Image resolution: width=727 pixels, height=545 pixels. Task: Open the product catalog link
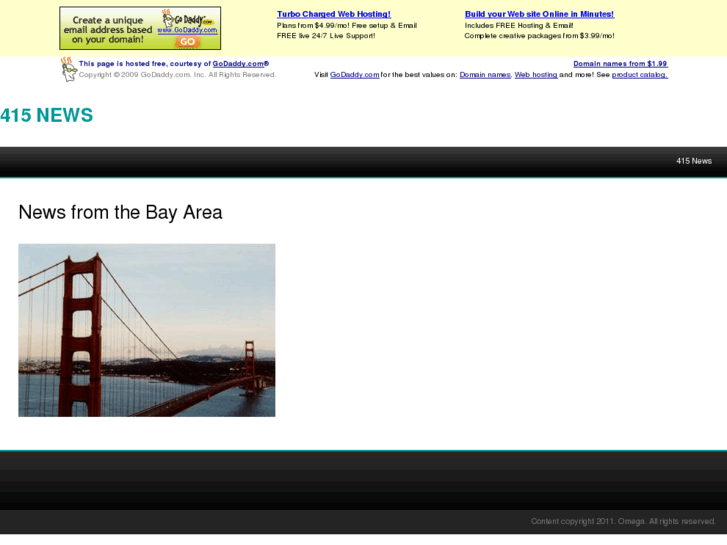pyautogui.click(x=640, y=75)
